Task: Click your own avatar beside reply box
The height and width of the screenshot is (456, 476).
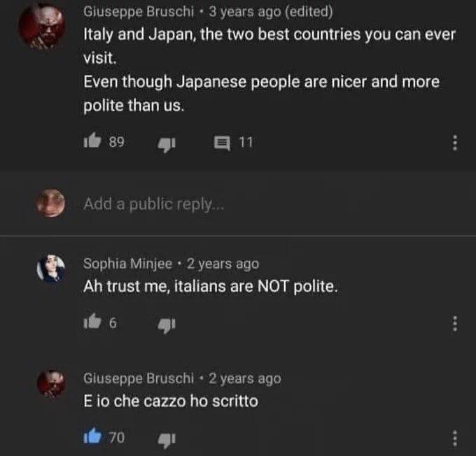Action: (x=50, y=203)
